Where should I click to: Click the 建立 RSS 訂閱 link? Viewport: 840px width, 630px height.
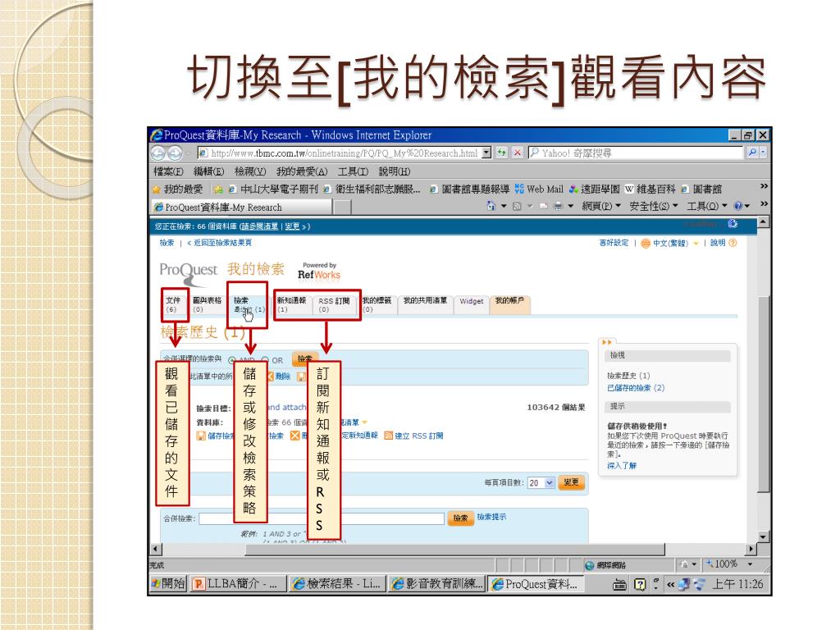click(419, 436)
